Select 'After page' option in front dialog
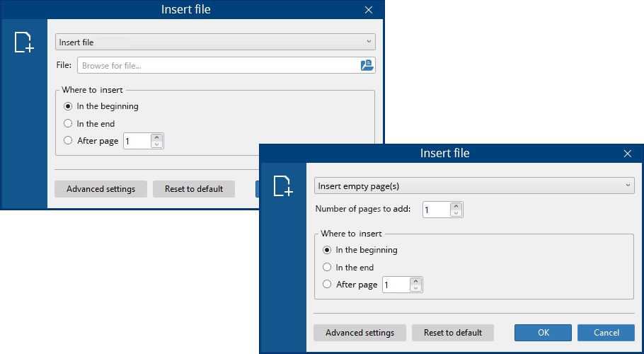The width and height of the screenshot is (644, 354). (x=327, y=285)
